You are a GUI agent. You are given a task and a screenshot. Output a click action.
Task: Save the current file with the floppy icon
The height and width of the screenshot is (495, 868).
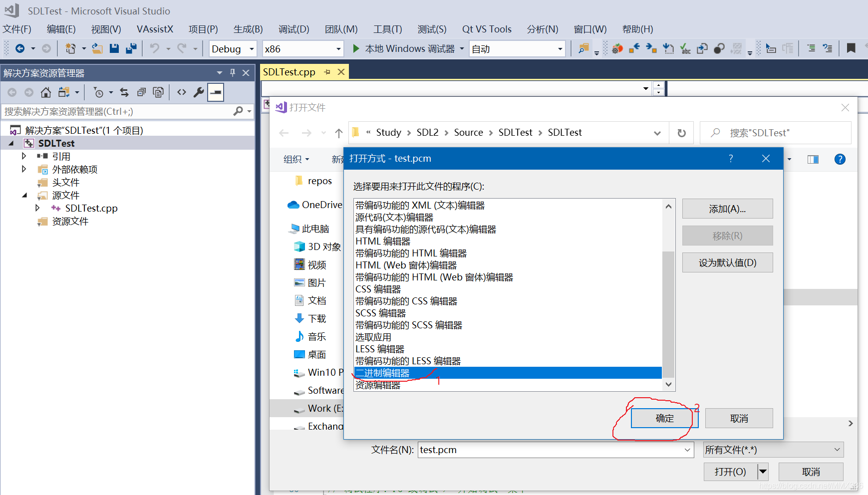(114, 48)
